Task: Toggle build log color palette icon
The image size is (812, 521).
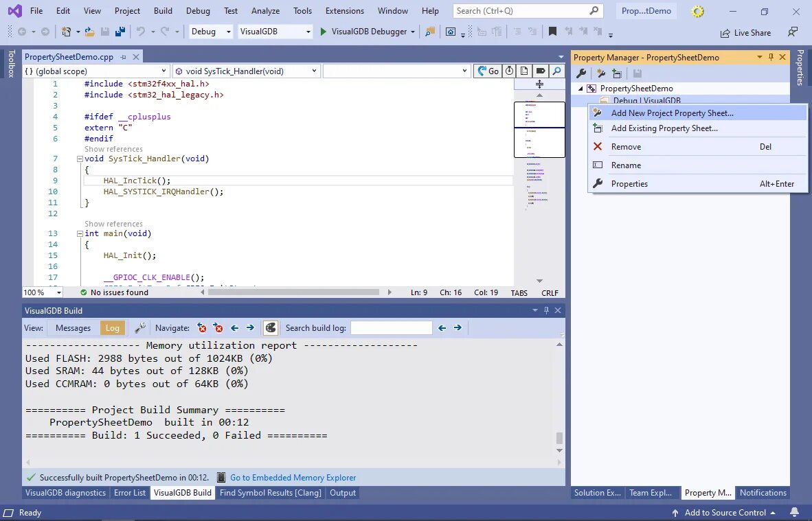Action: [x=271, y=327]
